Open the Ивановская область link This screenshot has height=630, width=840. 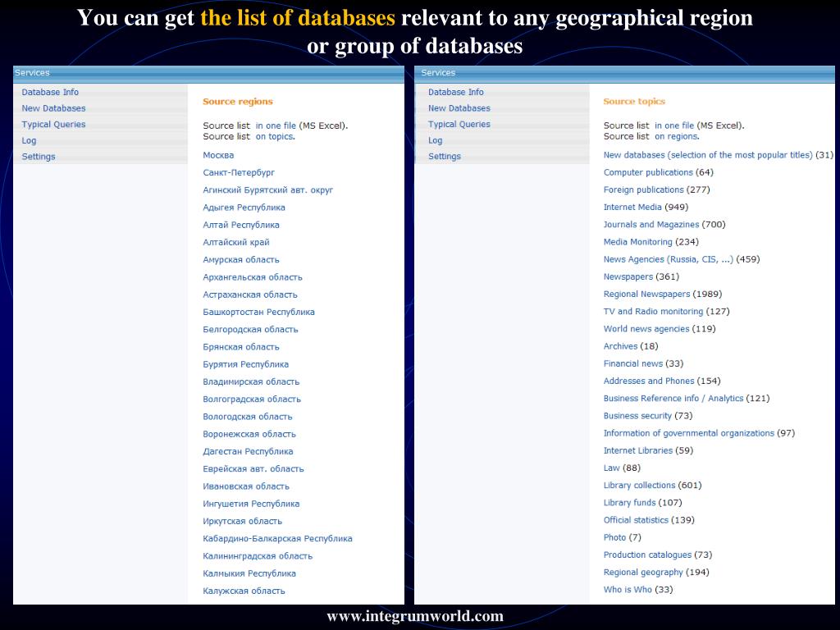pyautogui.click(x=246, y=486)
